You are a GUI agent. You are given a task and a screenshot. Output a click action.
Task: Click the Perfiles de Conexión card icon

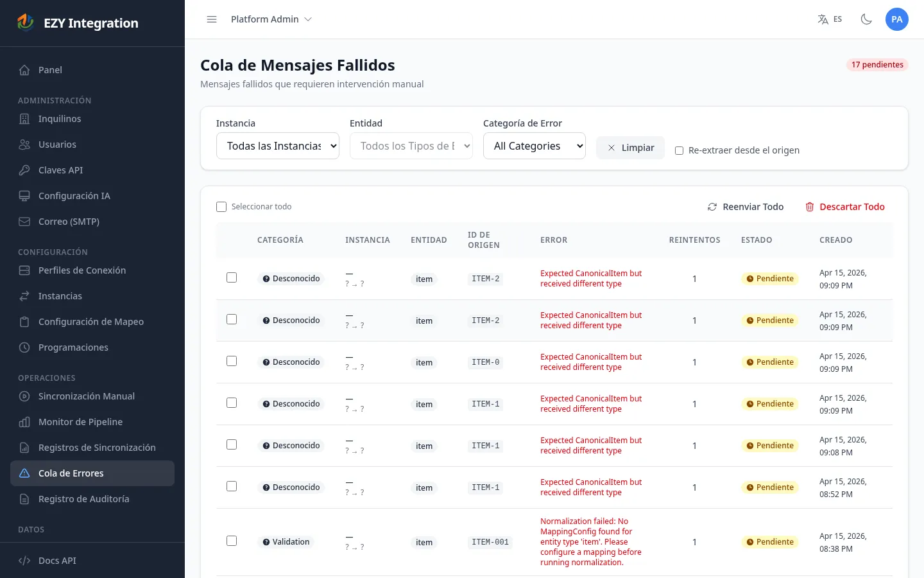click(x=24, y=270)
